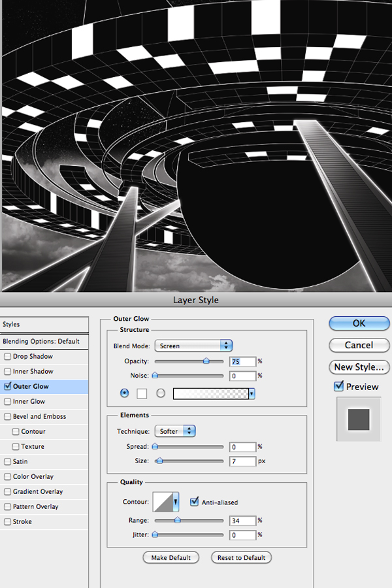Open the glow gradient picker arrow
The width and height of the screenshot is (392, 588).
(252, 394)
